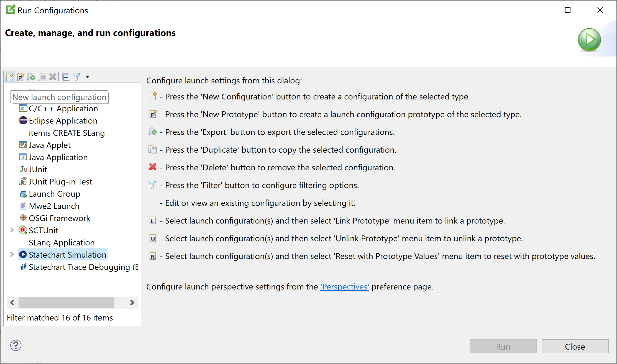Expand the SCTUnit tree node
Image resolution: width=617 pixels, height=364 pixels.
[12, 230]
